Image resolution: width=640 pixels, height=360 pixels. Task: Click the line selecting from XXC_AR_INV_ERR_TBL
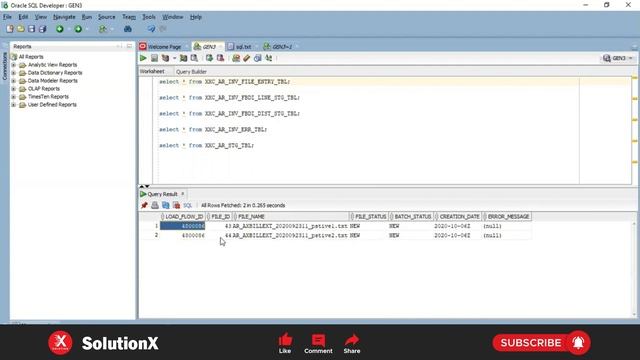click(x=213, y=129)
